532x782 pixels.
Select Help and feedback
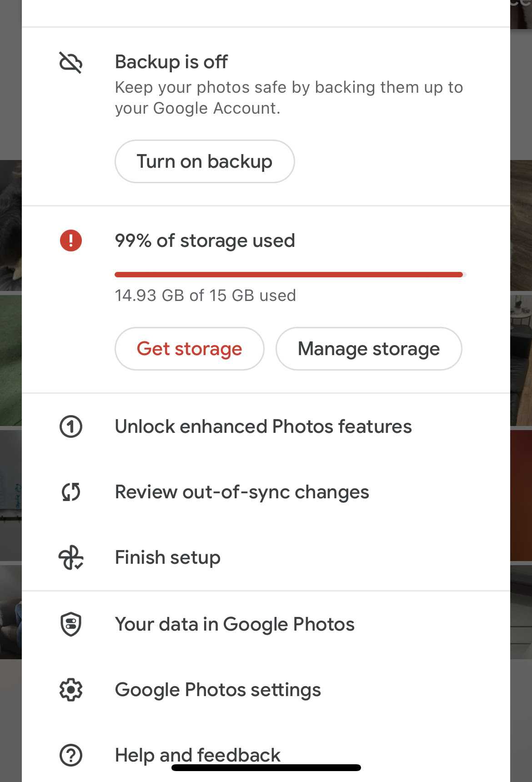tap(198, 755)
